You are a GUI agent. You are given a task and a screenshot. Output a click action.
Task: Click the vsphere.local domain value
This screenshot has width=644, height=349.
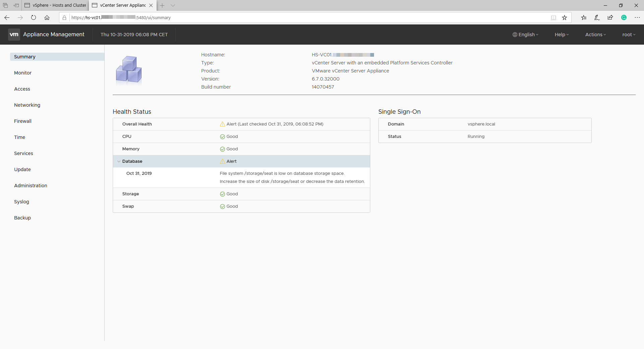pyautogui.click(x=481, y=124)
